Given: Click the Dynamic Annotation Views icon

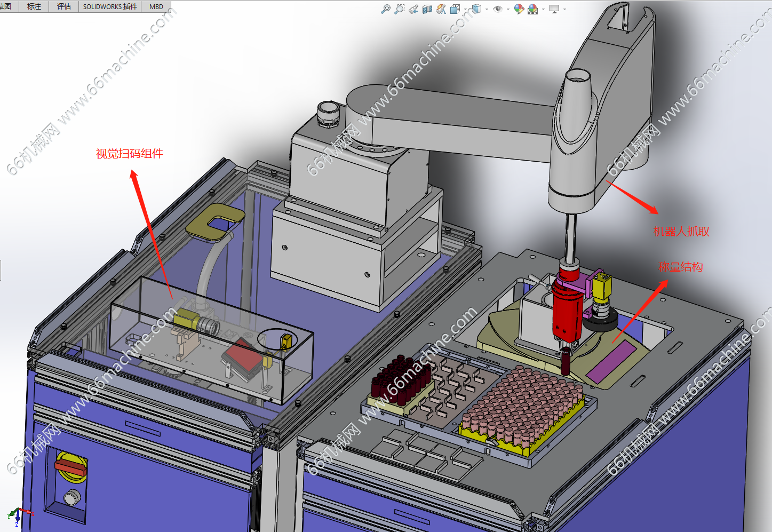Looking at the screenshot, I should point(441,9).
